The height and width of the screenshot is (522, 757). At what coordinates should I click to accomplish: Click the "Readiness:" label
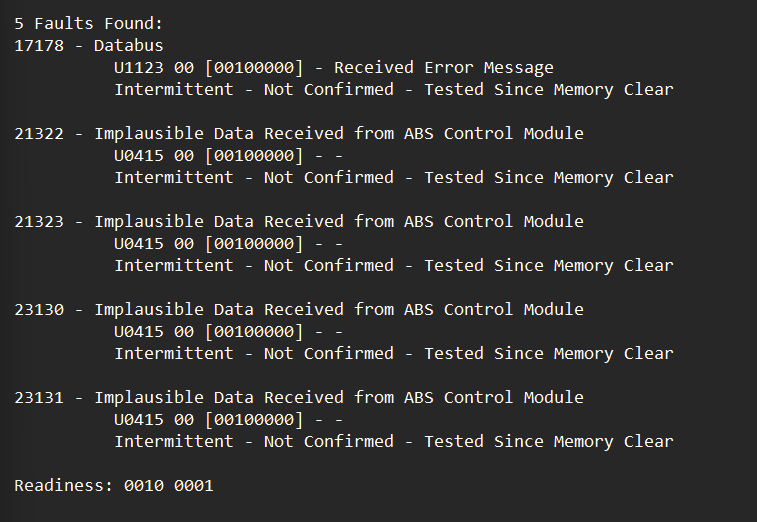[64, 486]
